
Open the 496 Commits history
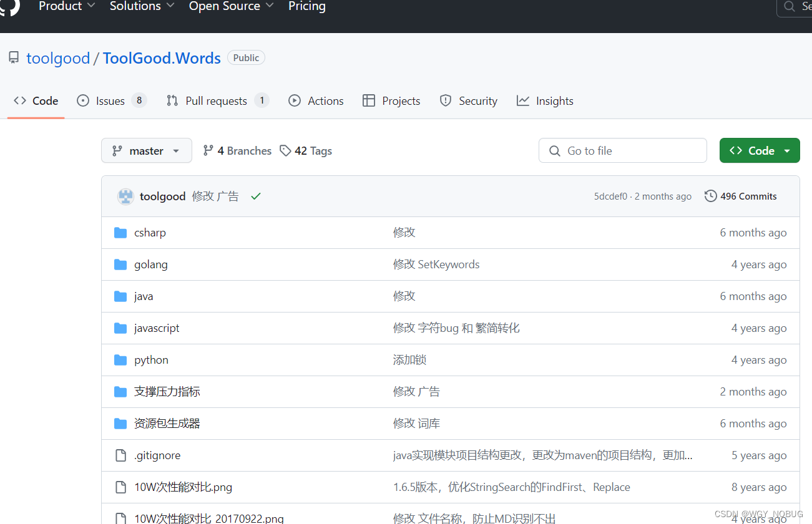[x=741, y=196]
